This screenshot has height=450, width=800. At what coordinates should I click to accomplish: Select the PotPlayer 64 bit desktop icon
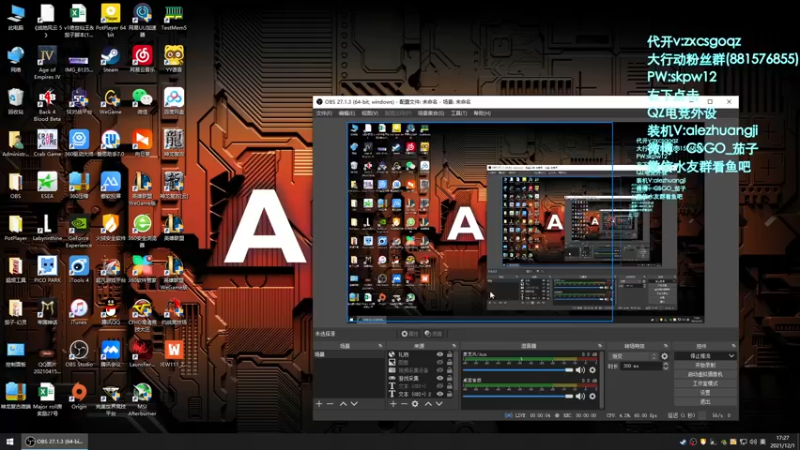[x=110, y=20]
